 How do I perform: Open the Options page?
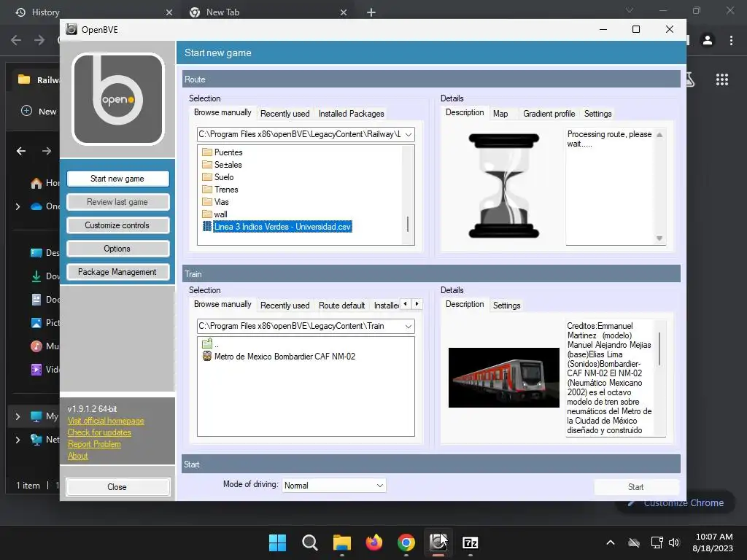pyautogui.click(x=117, y=249)
